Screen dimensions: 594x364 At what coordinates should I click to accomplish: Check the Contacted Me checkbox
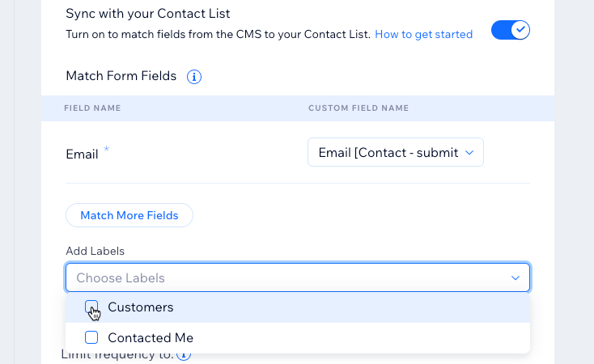click(91, 337)
